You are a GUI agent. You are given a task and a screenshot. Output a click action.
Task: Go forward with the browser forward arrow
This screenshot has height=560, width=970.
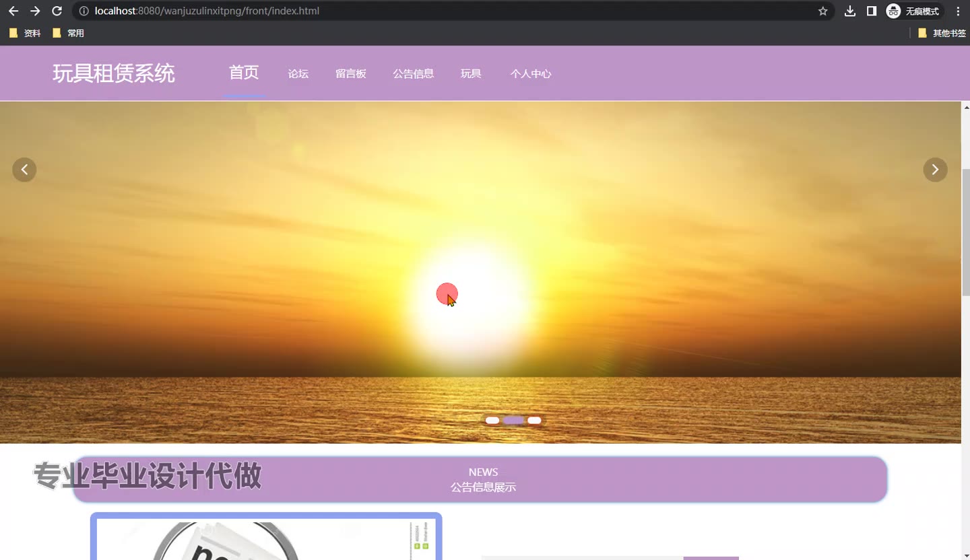click(x=35, y=11)
